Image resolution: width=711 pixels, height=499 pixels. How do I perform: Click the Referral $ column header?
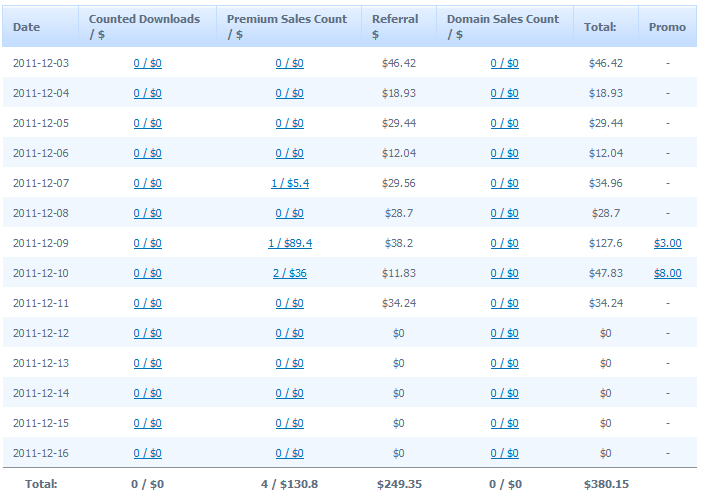[395, 26]
